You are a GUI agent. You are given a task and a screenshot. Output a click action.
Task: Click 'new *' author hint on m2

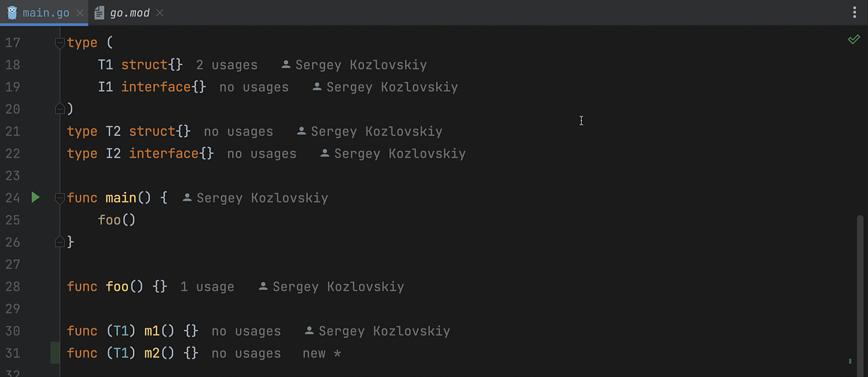tap(322, 353)
